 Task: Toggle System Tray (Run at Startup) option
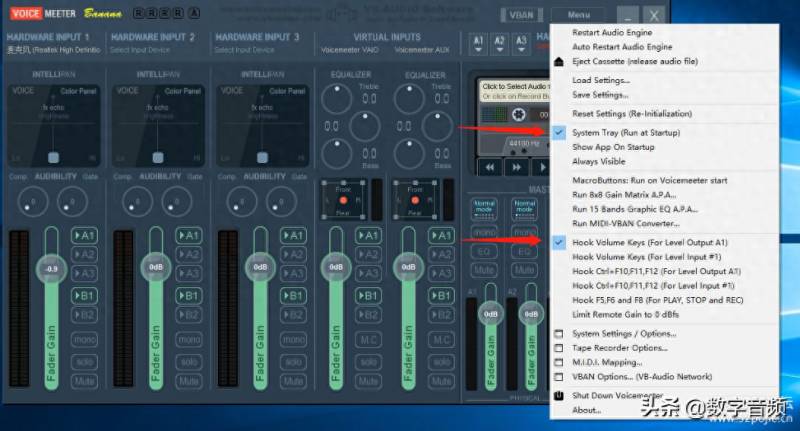click(626, 133)
